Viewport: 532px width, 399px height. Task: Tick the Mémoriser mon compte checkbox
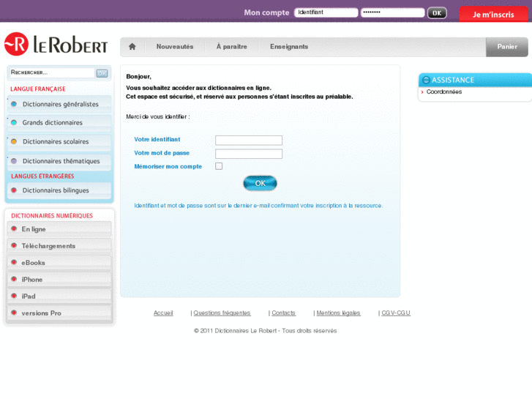(219, 166)
